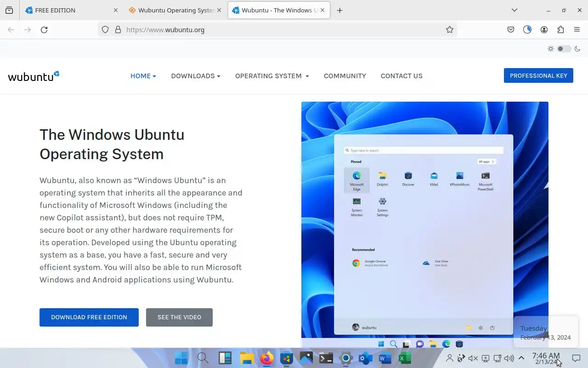This screenshot has height=368, width=588.
Task: Open the CONTACT US menu item
Action: pyautogui.click(x=401, y=76)
